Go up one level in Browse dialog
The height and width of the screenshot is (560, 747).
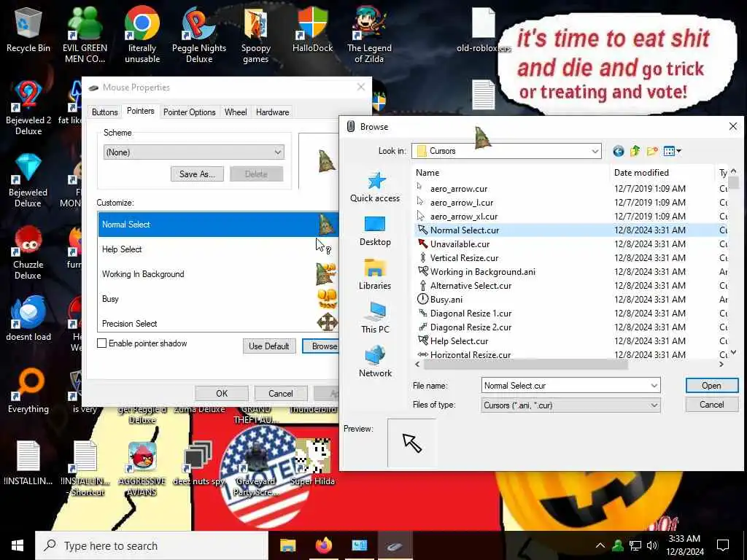coord(635,152)
